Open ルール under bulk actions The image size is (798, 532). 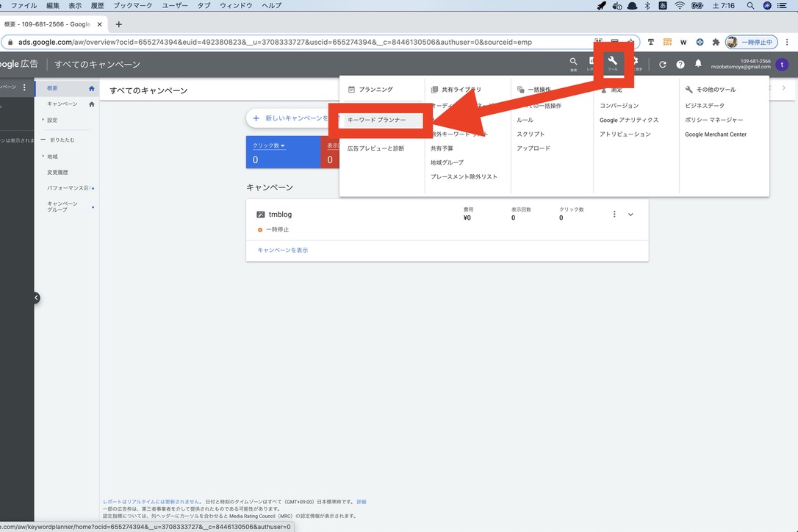pyautogui.click(x=525, y=121)
